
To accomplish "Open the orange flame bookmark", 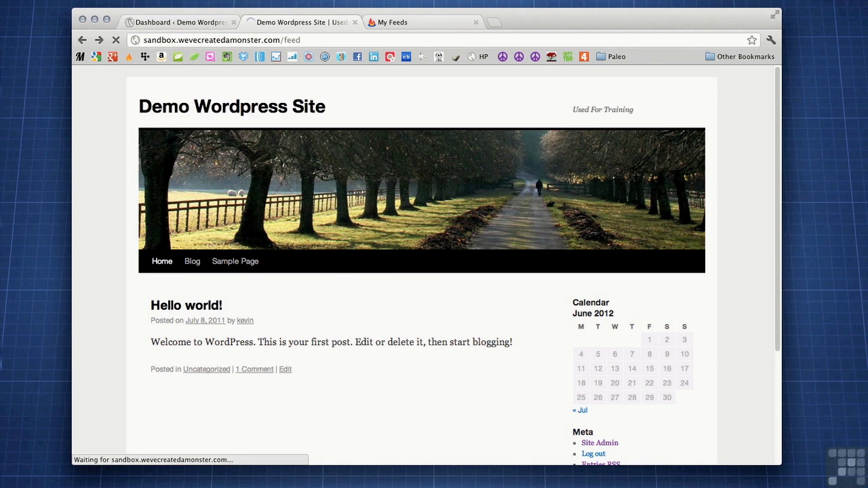I will pyautogui.click(x=129, y=57).
